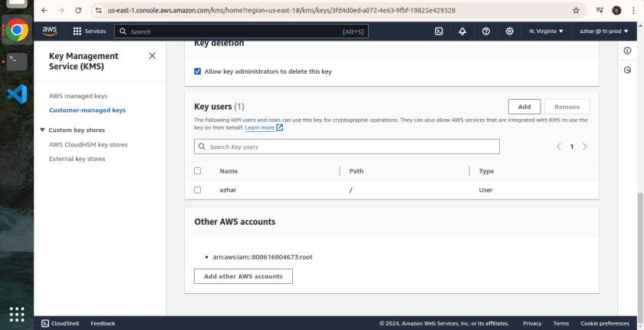Viewport: 644px width, 330px height.
Task: Open the site information icon in address bar
Action: click(x=98, y=10)
